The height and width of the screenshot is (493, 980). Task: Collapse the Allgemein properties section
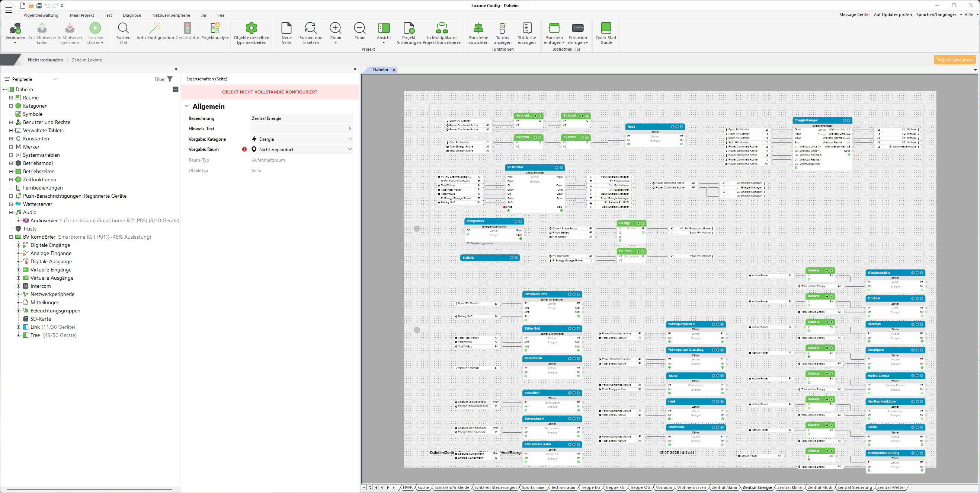(x=187, y=106)
